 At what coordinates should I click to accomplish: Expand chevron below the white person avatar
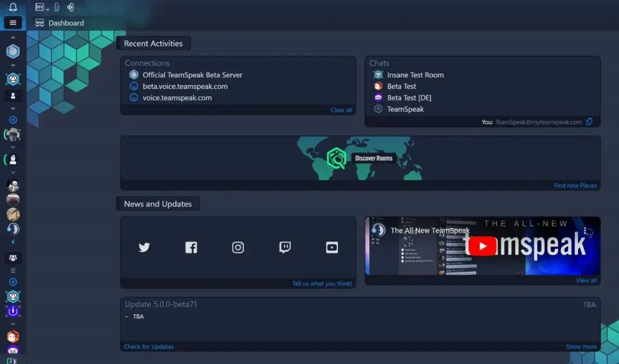click(13, 172)
